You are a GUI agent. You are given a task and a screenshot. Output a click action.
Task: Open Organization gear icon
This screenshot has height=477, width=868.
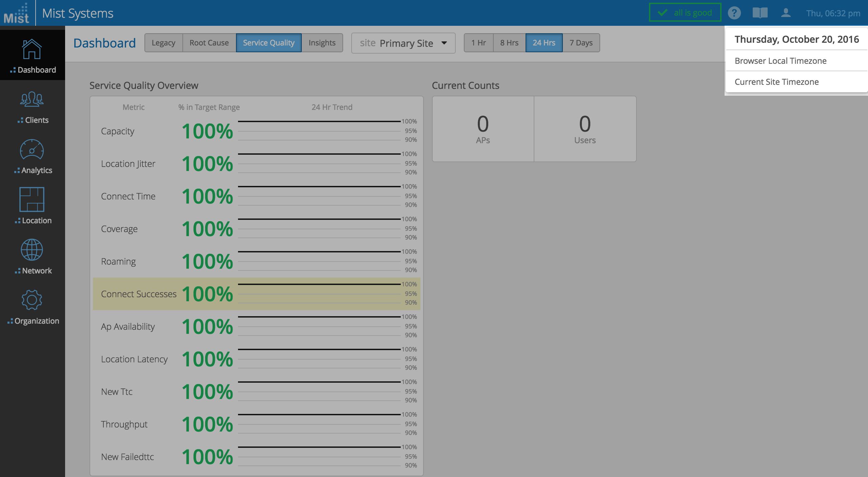click(x=32, y=300)
